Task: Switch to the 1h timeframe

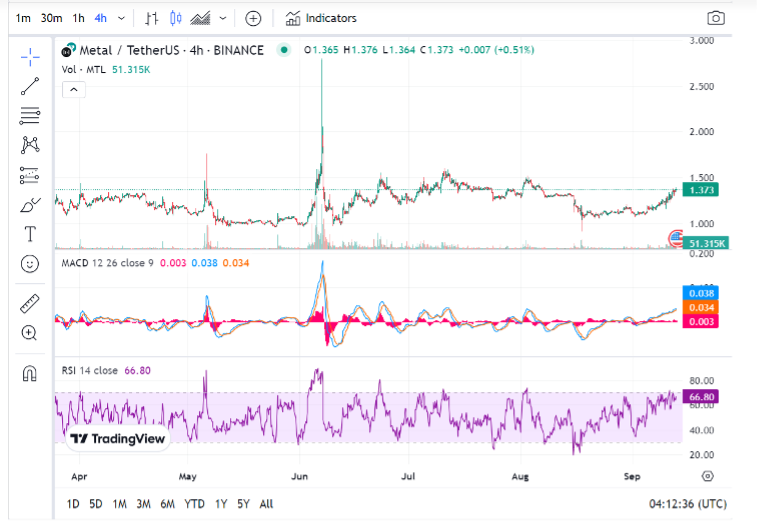Action: point(78,18)
